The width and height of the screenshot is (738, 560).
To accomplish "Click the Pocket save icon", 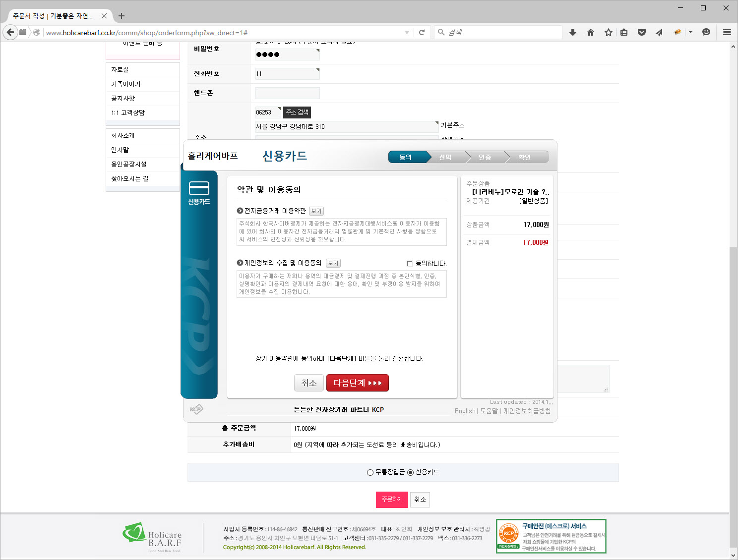I will [642, 32].
